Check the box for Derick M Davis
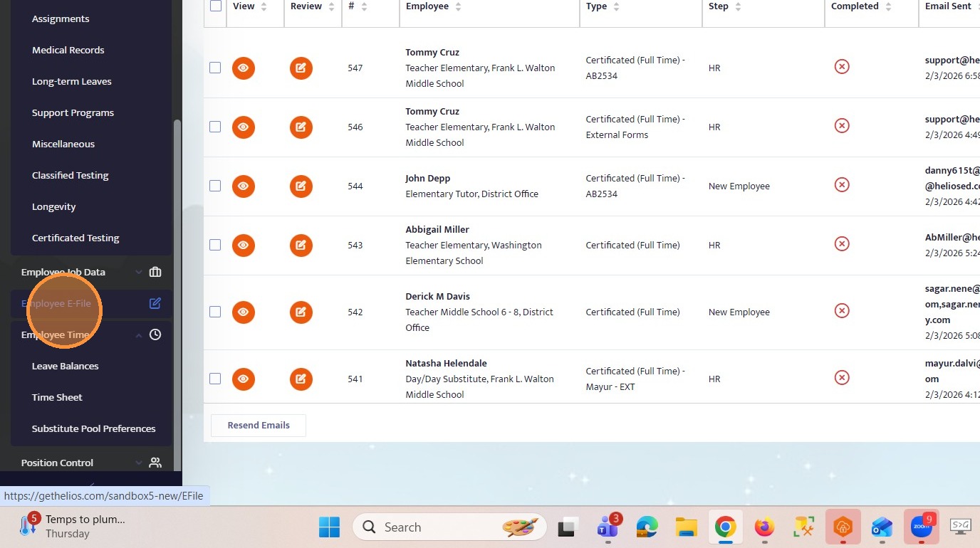The height and width of the screenshot is (548, 980). point(215,312)
